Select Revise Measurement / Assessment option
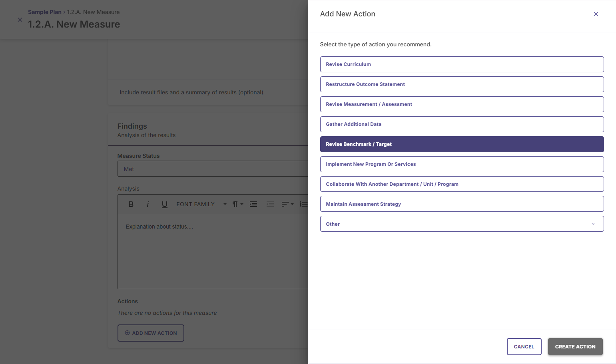This screenshot has height=364, width=616. (462, 104)
